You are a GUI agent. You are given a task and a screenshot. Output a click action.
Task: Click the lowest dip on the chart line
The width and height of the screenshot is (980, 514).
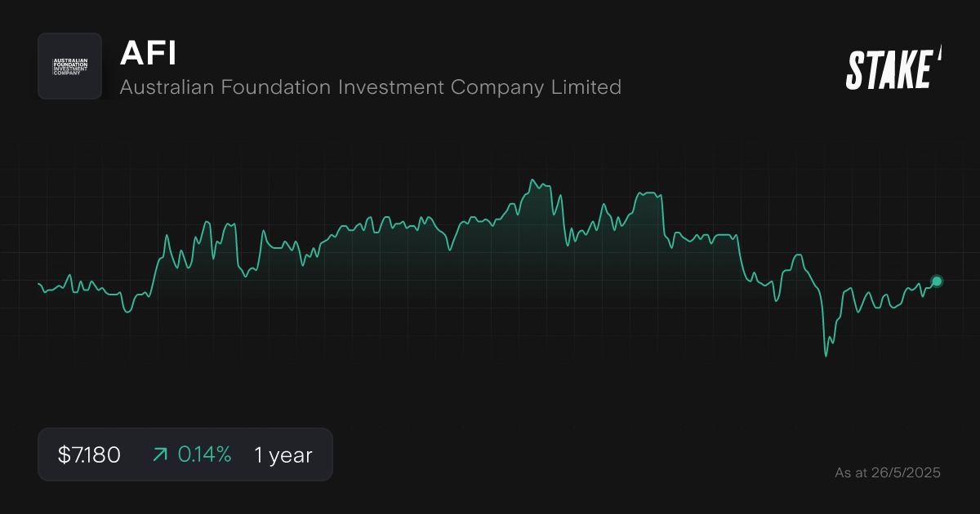point(826,355)
